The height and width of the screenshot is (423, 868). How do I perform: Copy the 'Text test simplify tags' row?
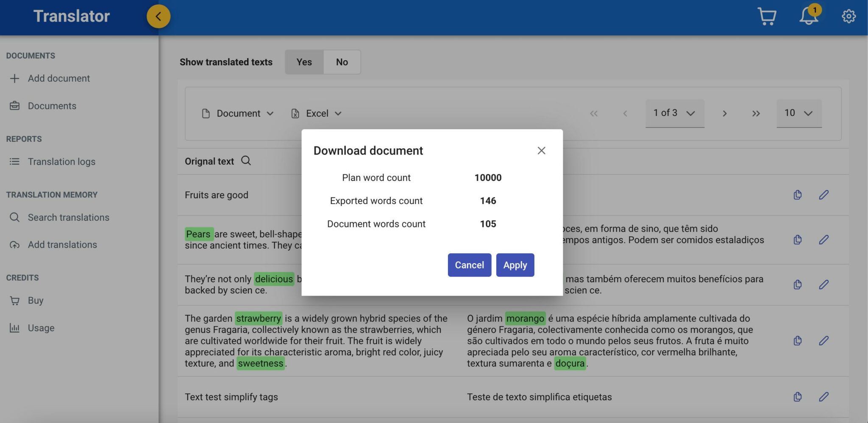click(797, 397)
